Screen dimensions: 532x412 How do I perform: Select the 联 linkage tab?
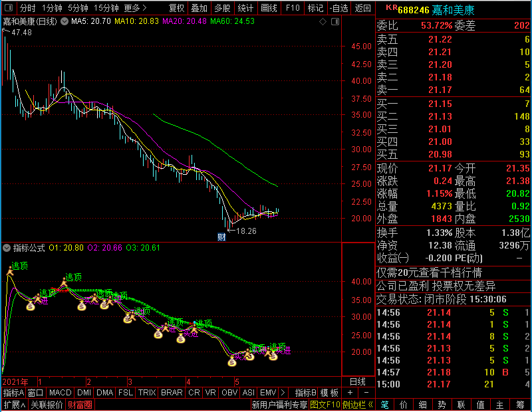tap(461, 405)
